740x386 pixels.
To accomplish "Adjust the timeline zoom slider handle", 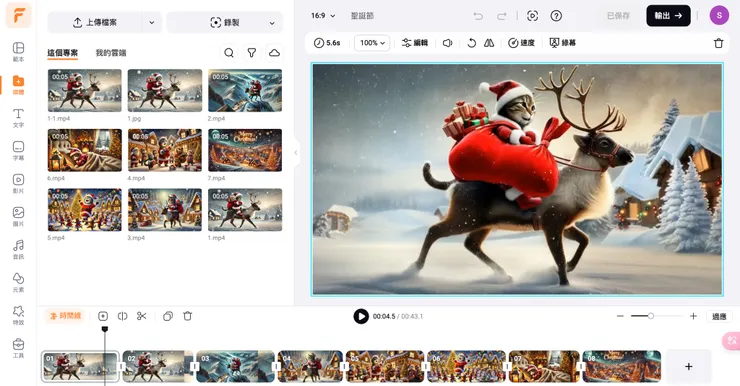I will coord(650,316).
